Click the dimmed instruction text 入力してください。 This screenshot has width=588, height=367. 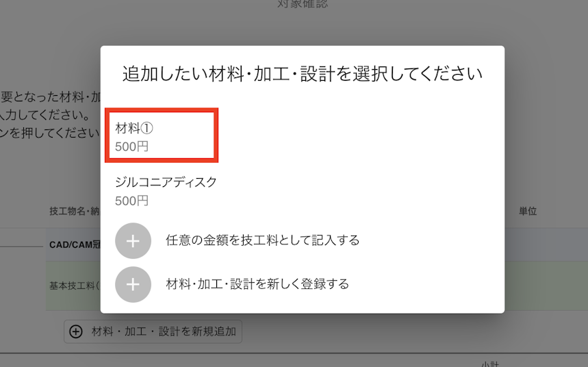45,115
